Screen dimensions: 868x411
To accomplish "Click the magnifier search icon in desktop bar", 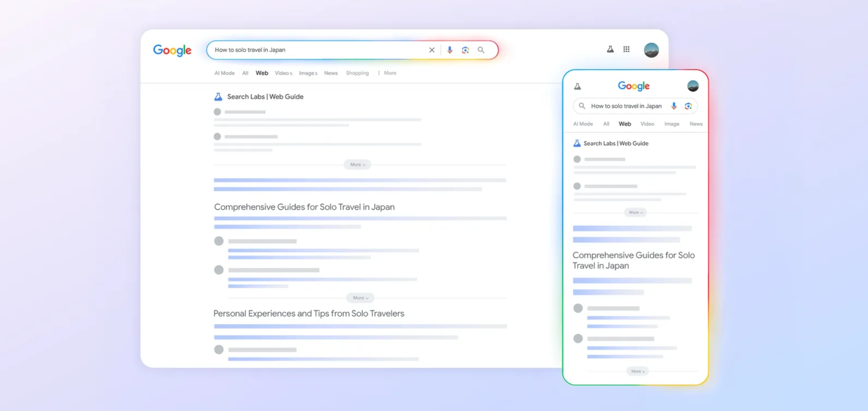I will (481, 50).
